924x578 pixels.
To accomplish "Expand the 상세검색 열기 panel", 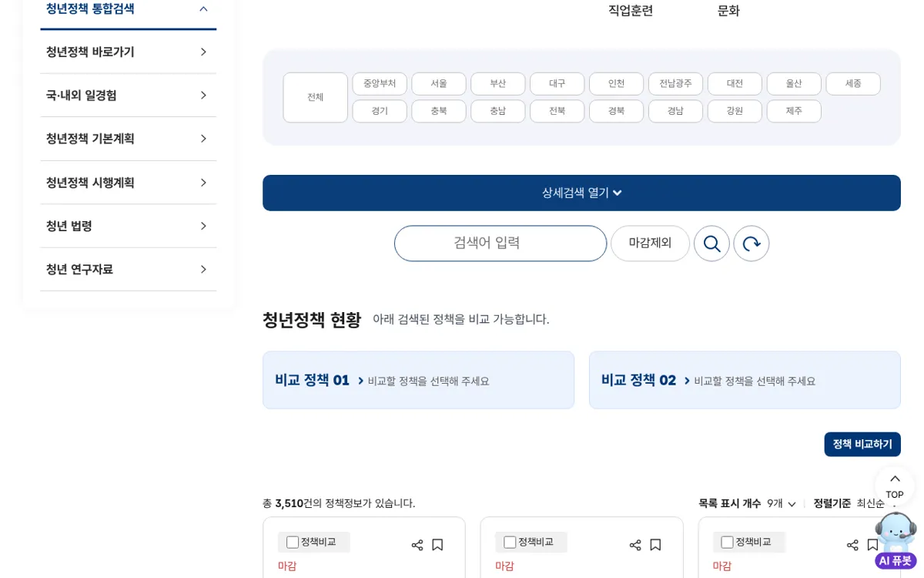I will (581, 193).
